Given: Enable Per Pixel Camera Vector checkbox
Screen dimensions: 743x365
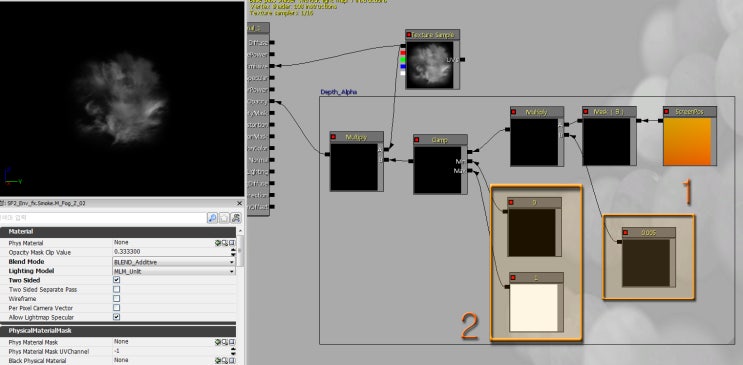Looking at the screenshot, I should 117,308.
